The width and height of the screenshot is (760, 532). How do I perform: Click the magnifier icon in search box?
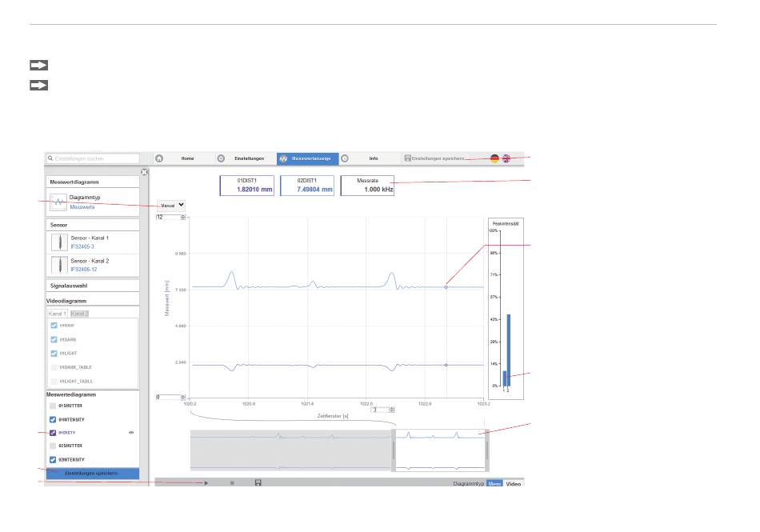[50, 158]
